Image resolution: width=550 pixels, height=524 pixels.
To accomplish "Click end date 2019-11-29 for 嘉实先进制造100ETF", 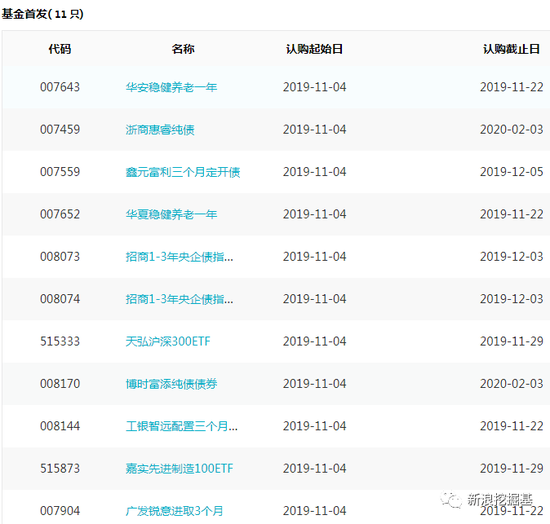I will pyautogui.click(x=511, y=469).
